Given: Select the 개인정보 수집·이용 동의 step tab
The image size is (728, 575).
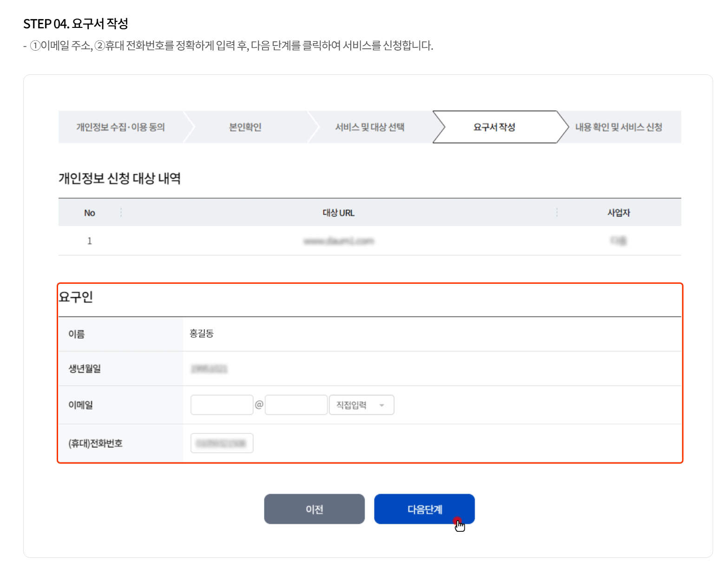Looking at the screenshot, I should [x=121, y=127].
